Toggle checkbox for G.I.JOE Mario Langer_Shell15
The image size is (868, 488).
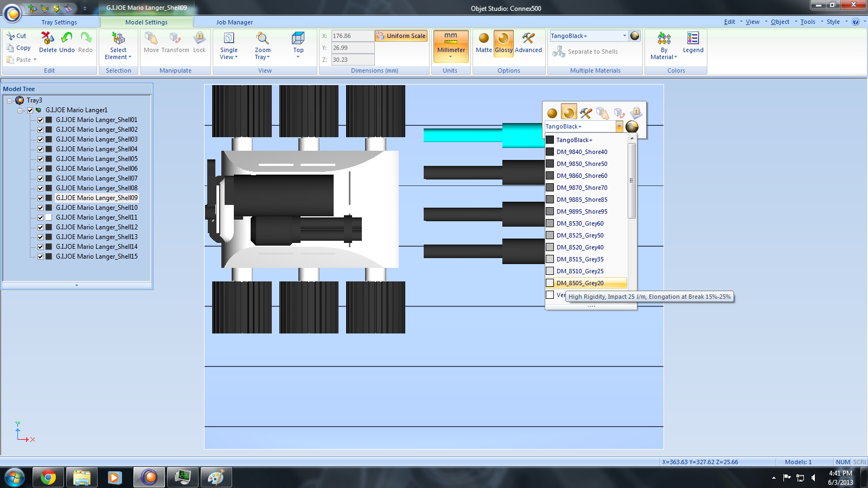40,256
